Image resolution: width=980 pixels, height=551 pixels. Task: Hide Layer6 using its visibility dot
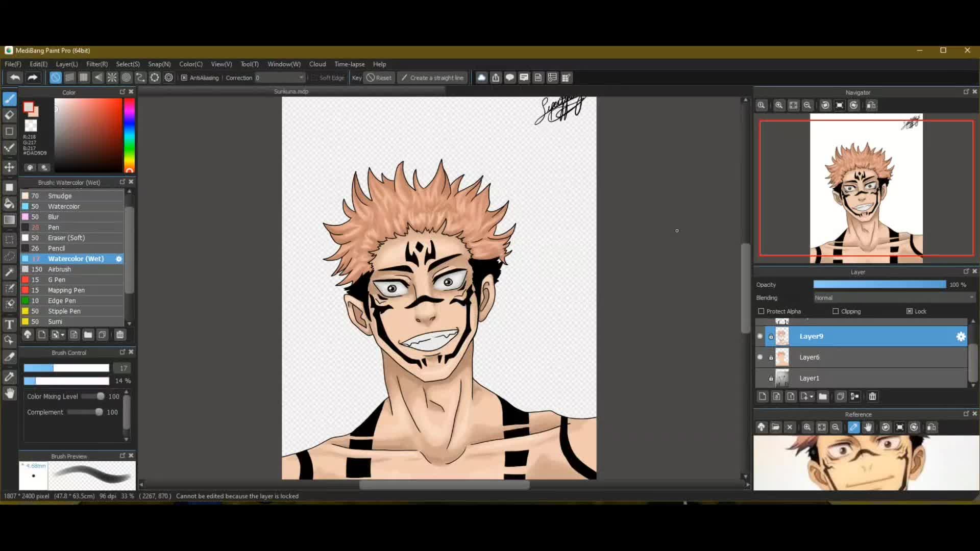tap(760, 357)
